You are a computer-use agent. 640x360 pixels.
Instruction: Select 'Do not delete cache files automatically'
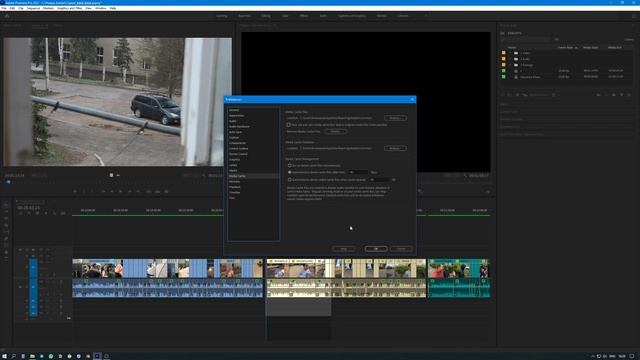point(289,165)
